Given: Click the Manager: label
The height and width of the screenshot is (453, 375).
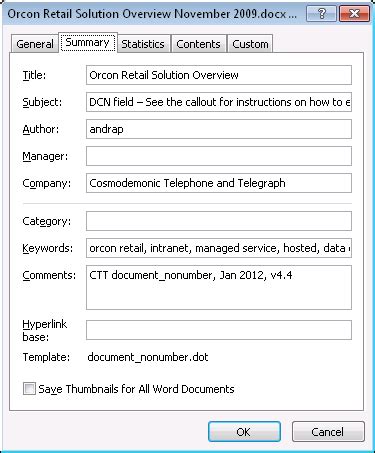Looking at the screenshot, I should [45, 156].
